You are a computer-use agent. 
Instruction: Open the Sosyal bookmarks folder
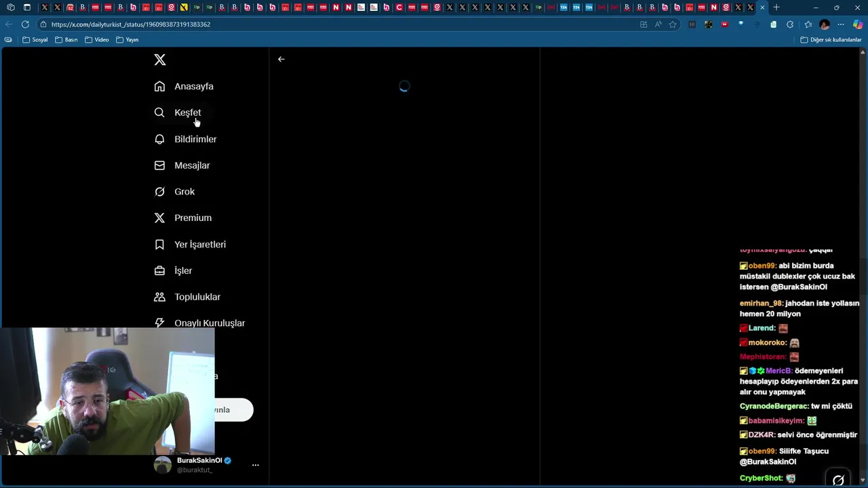tap(35, 40)
